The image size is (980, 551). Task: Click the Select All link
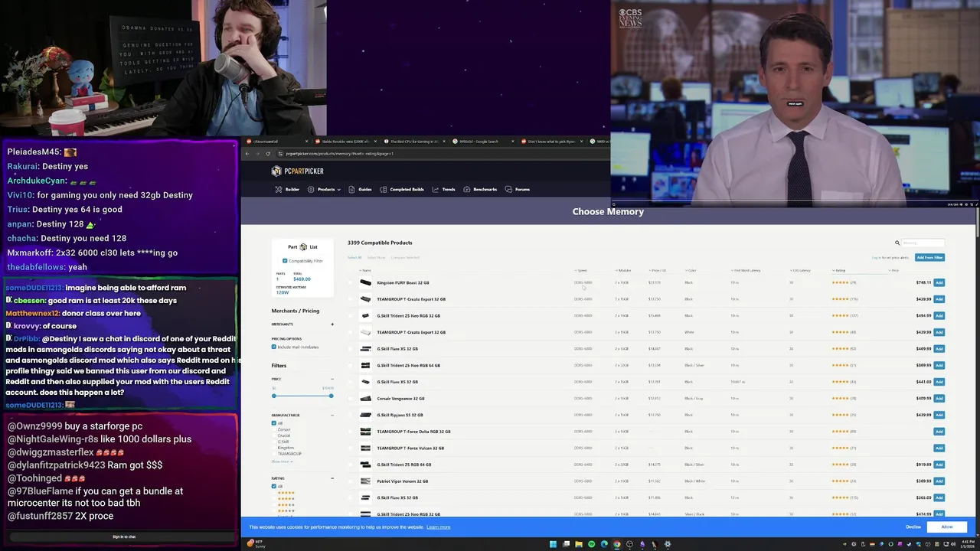[x=354, y=257]
